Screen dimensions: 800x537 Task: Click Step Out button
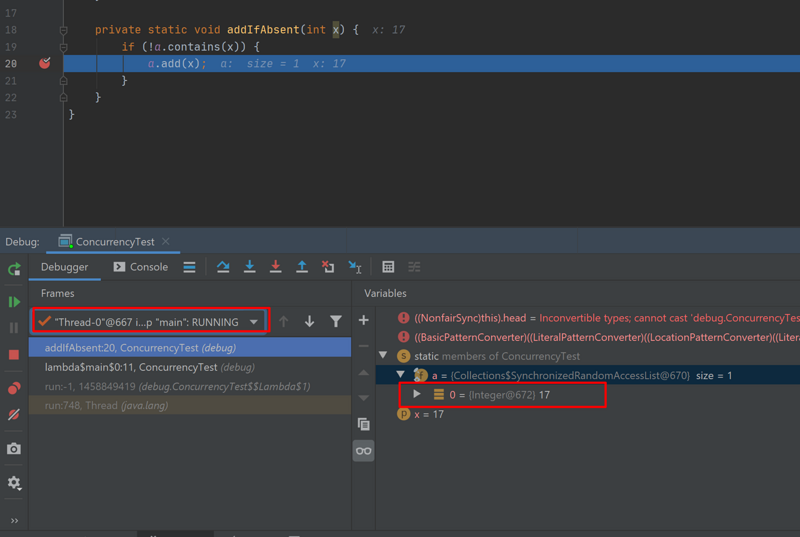(x=302, y=267)
